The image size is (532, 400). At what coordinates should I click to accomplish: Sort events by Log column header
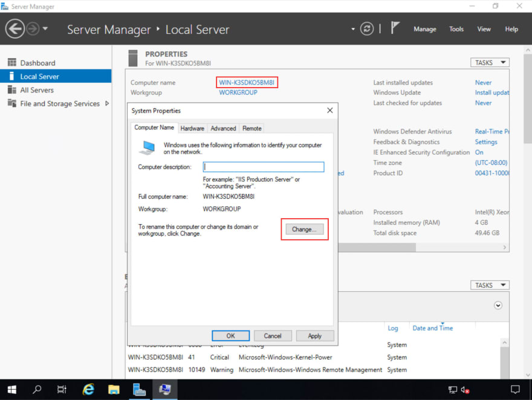tap(392, 328)
